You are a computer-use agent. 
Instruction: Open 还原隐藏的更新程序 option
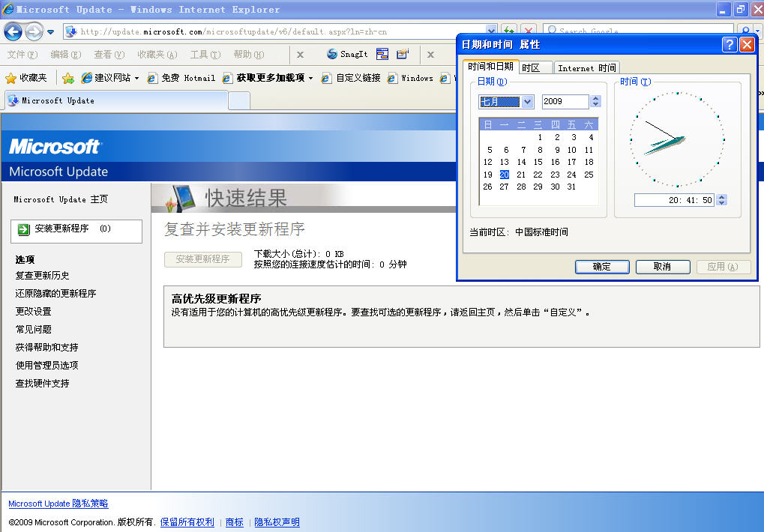pos(55,294)
